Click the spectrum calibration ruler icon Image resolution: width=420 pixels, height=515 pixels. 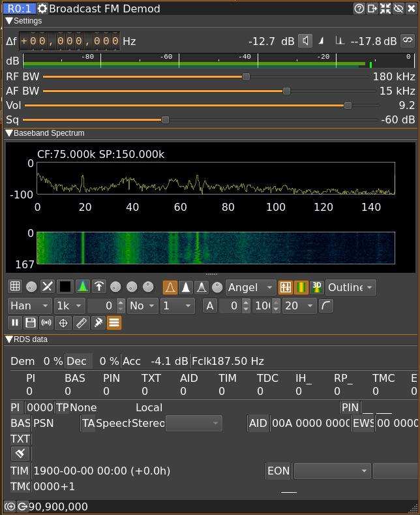click(81, 322)
